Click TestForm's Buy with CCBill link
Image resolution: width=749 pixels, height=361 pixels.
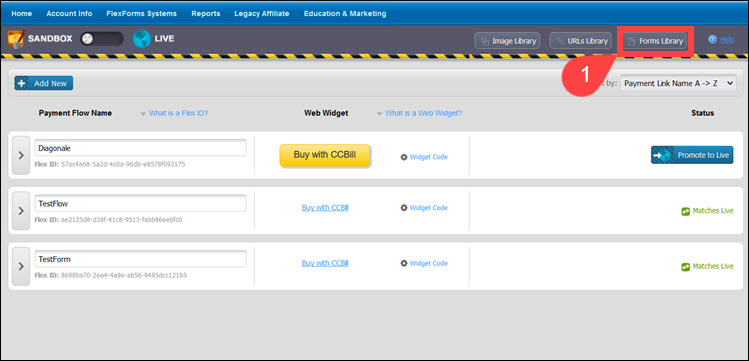click(325, 263)
